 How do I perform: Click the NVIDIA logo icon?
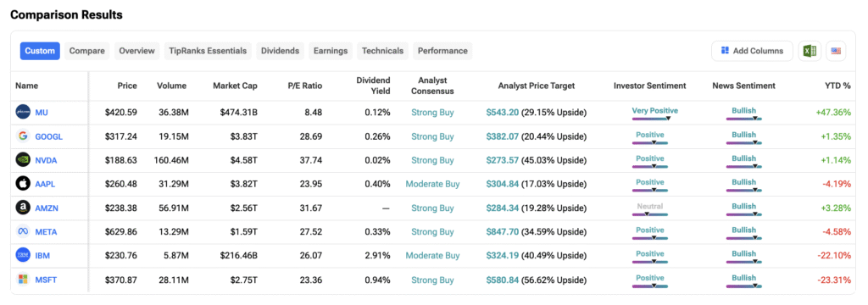[23, 160]
